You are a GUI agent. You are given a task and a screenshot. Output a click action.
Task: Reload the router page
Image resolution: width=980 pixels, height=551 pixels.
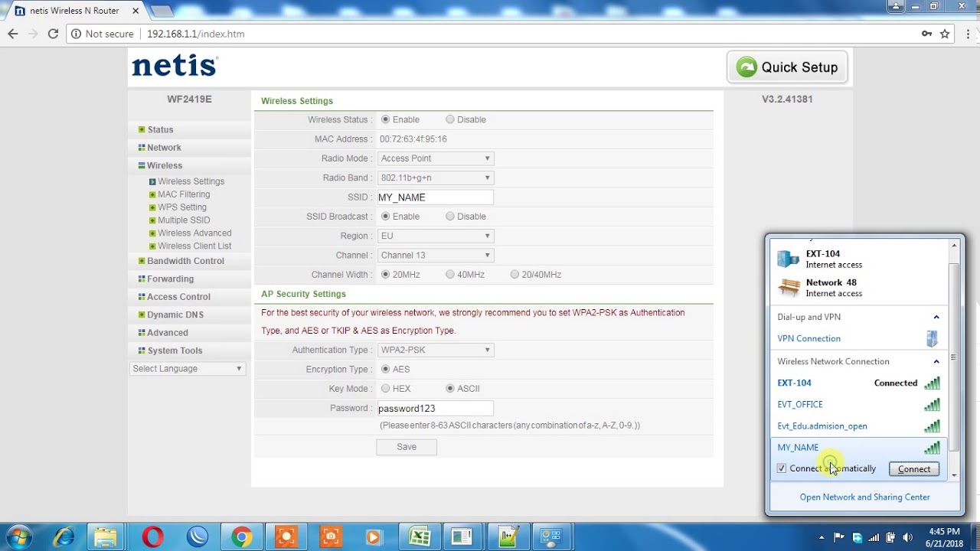click(x=53, y=34)
